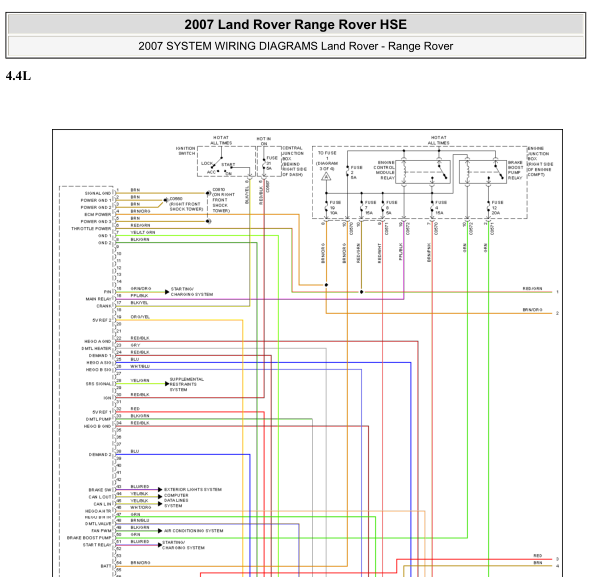Image resolution: width=600 pixels, height=577 pixels.
Task: Click the 'POWER GND 3' pin label
Action: point(96,222)
